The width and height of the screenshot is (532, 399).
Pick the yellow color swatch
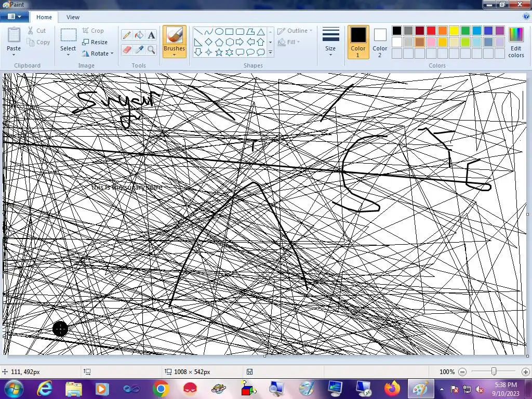(x=454, y=31)
